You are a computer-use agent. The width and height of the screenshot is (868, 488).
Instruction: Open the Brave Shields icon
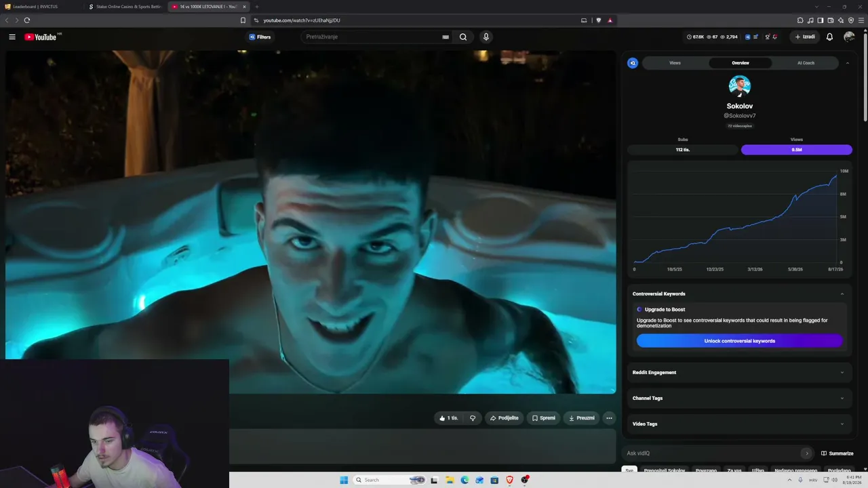598,20
